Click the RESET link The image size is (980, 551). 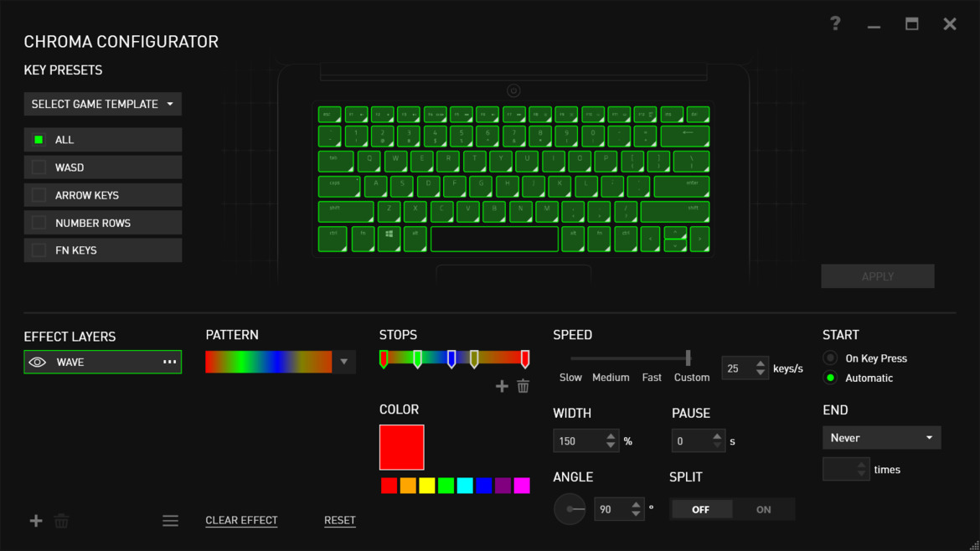340,520
